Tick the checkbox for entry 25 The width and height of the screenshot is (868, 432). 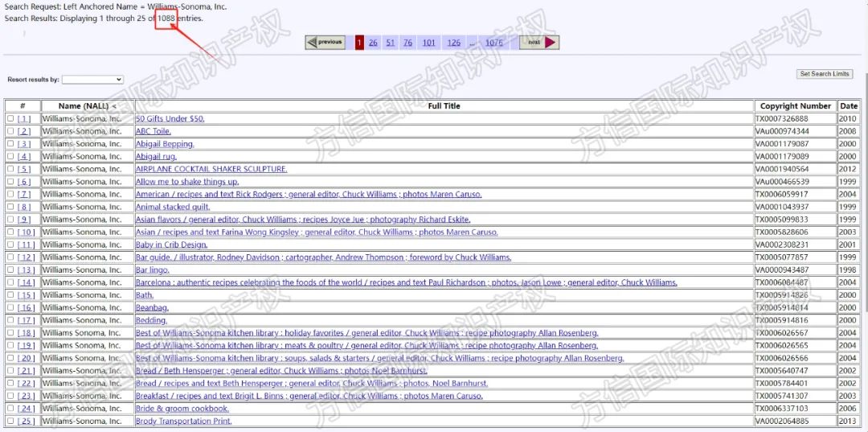10,421
